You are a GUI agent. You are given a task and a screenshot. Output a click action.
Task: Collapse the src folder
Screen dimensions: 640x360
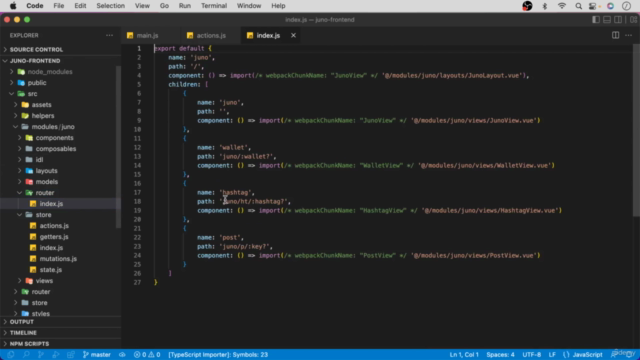coord(32,94)
